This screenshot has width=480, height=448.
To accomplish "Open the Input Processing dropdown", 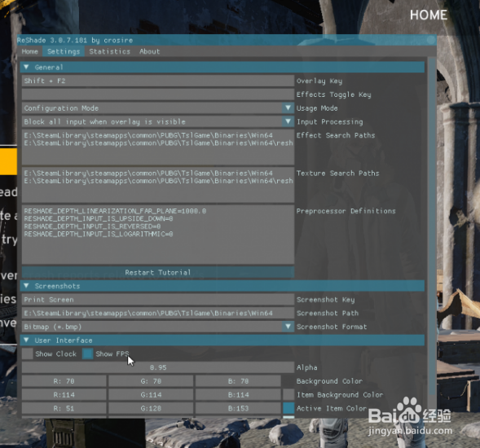I will coord(158,122).
